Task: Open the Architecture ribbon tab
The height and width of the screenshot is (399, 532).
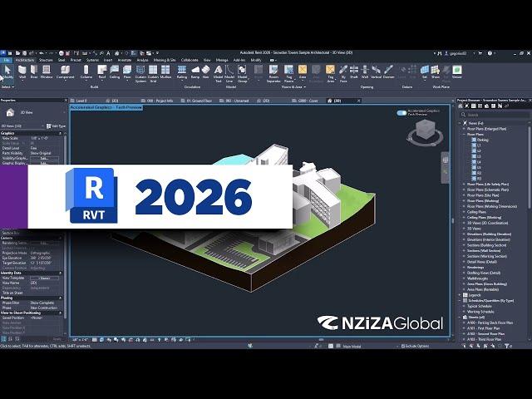Action: tap(25, 60)
